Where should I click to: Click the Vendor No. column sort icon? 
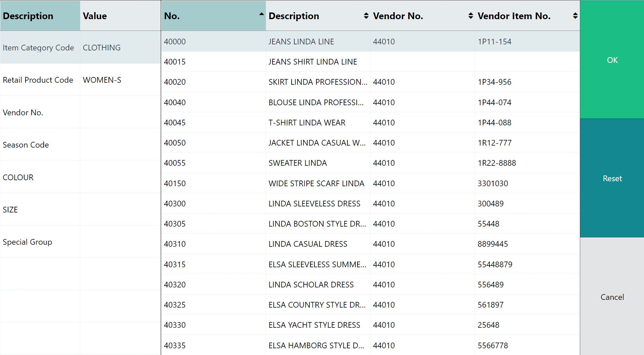[x=470, y=16]
